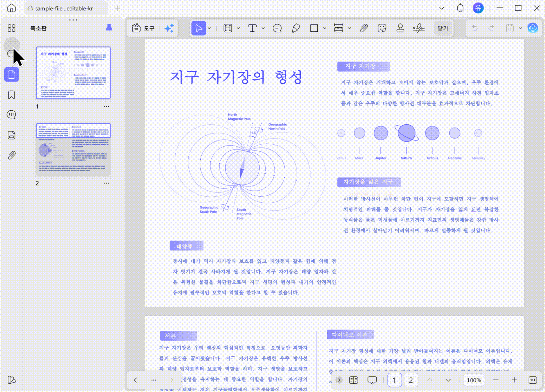This screenshot has width=545, height=392.
Task: Zoom out with the minus button
Action: tap(496, 380)
